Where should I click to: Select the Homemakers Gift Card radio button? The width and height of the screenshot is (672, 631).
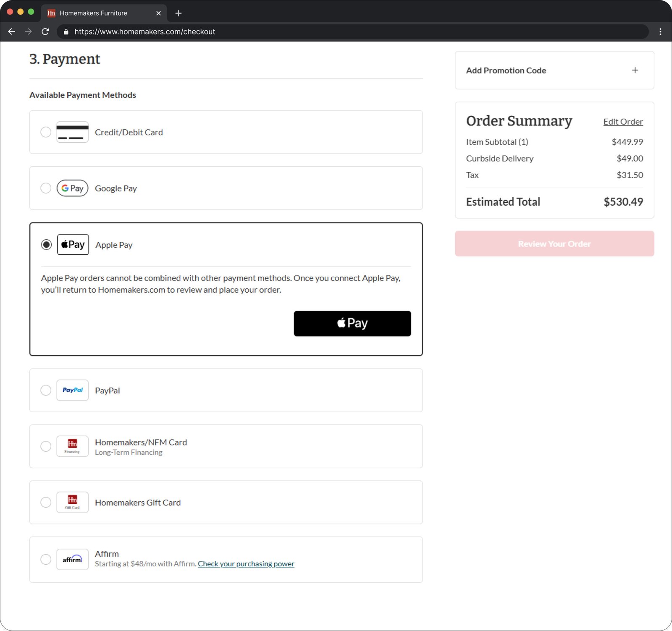coord(46,502)
